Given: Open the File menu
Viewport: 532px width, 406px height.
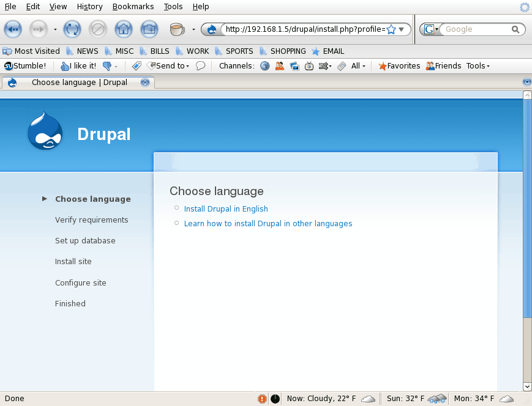Looking at the screenshot, I should tap(10, 7).
